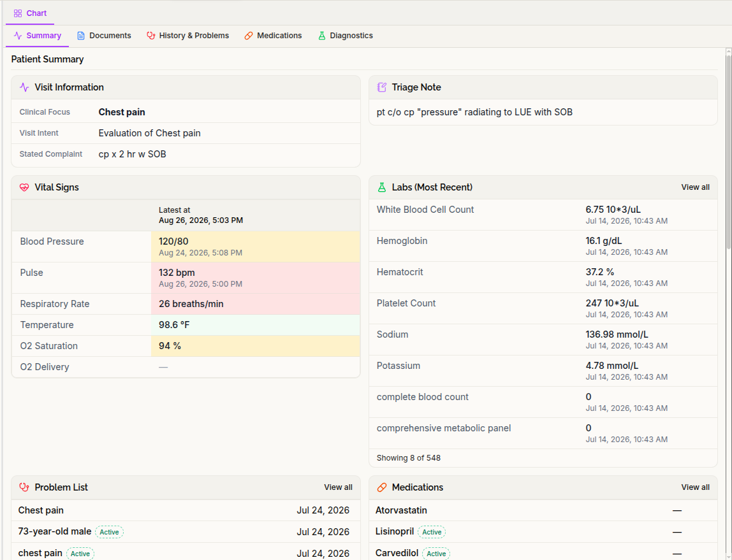Click the Temperature 98.6 °F value

click(x=174, y=325)
